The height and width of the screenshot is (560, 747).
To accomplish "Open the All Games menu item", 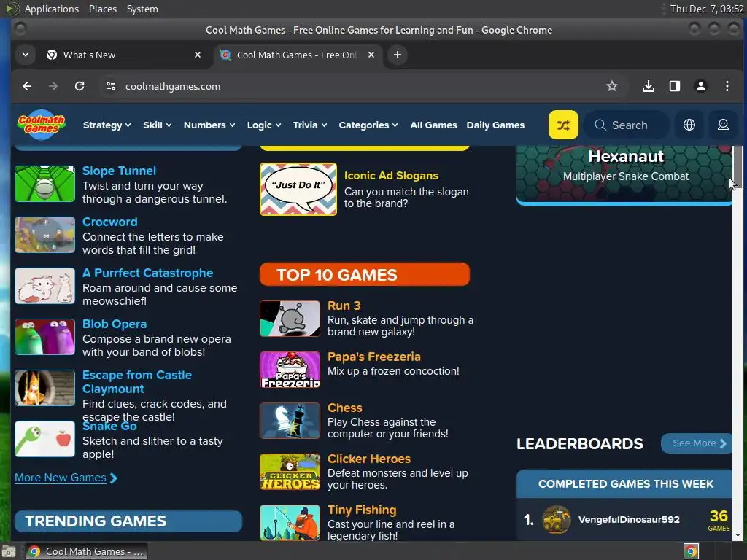I will click(x=433, y=125).
